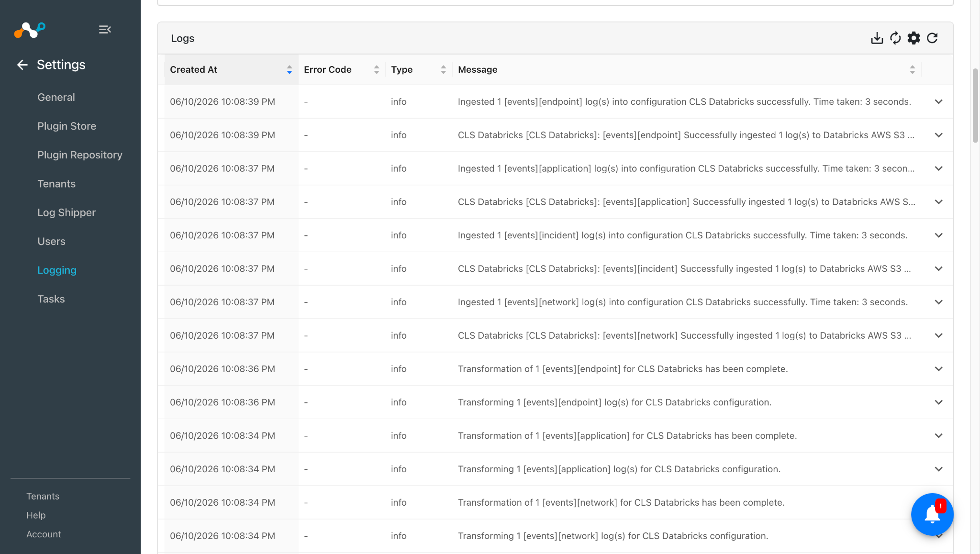Expand the 'Transforming 1 [events][endpoint]' log row
The height and width of the screenshot is (554, 980).
[938, 402]
